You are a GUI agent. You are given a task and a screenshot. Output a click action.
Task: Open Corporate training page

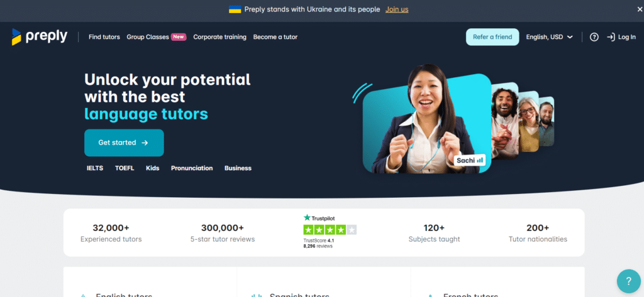(219, 37)
